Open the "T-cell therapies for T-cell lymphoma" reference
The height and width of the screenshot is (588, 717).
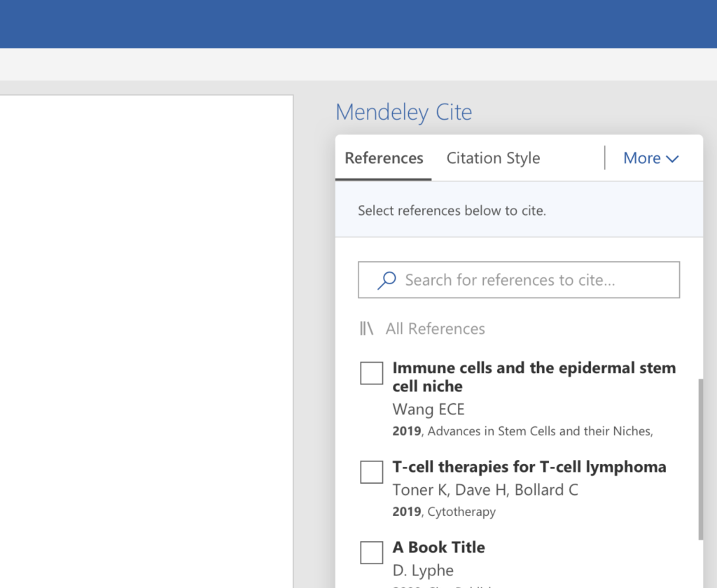pyautogui.click(x=529, y=466)
